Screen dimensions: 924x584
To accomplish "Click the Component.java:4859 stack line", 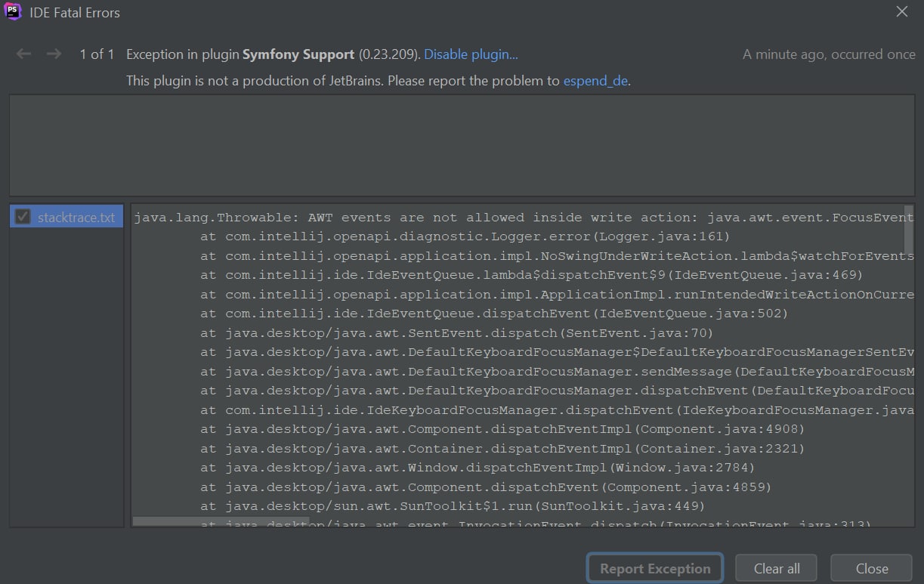I will tap(486, 487).
